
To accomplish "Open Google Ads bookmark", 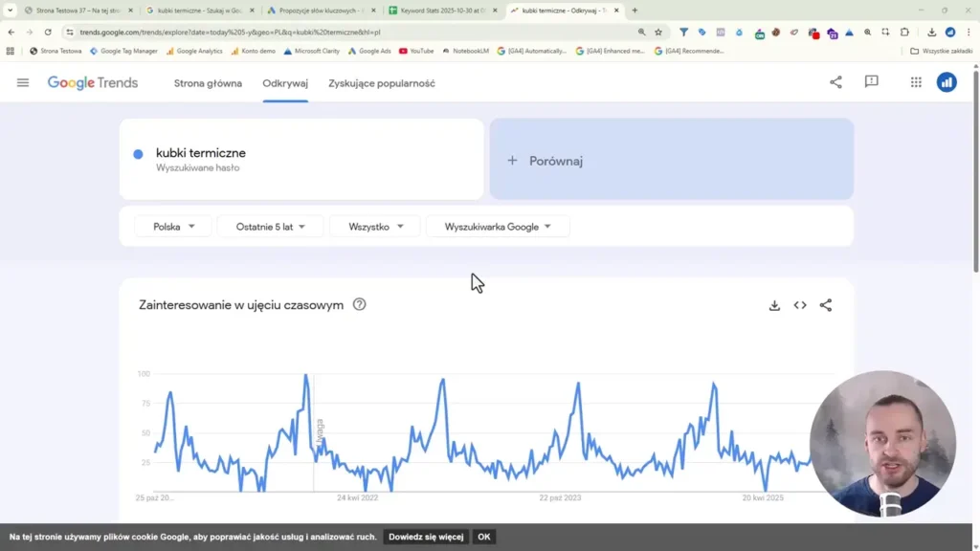I will (369, 52).
